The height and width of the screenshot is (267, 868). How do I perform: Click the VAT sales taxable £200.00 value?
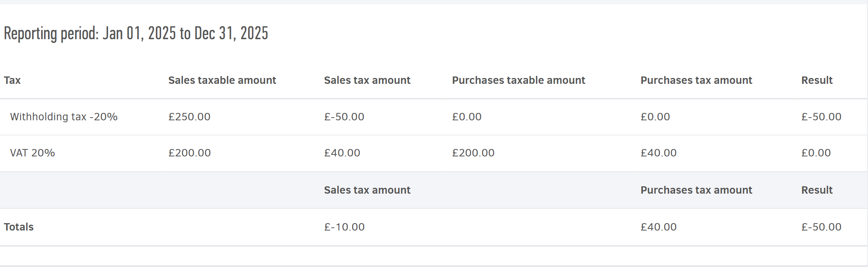tap(189, 153)
